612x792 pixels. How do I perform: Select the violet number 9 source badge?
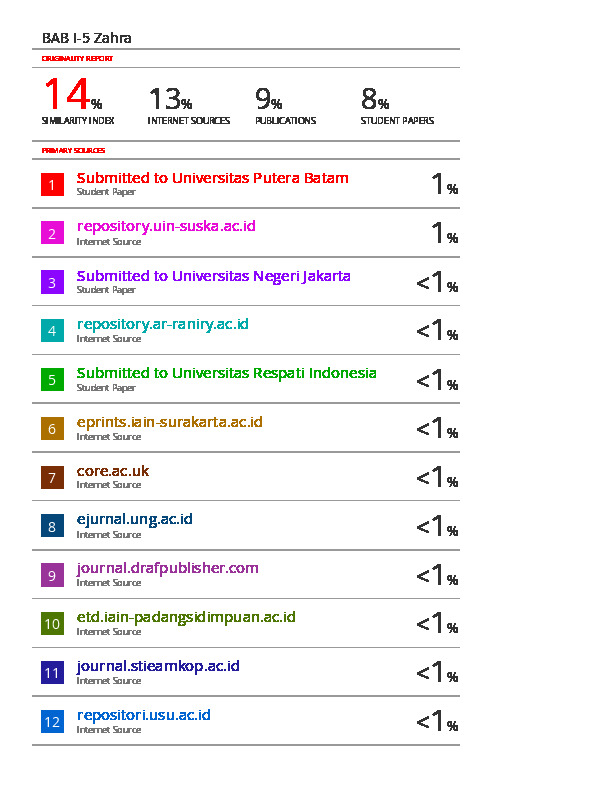52,575
